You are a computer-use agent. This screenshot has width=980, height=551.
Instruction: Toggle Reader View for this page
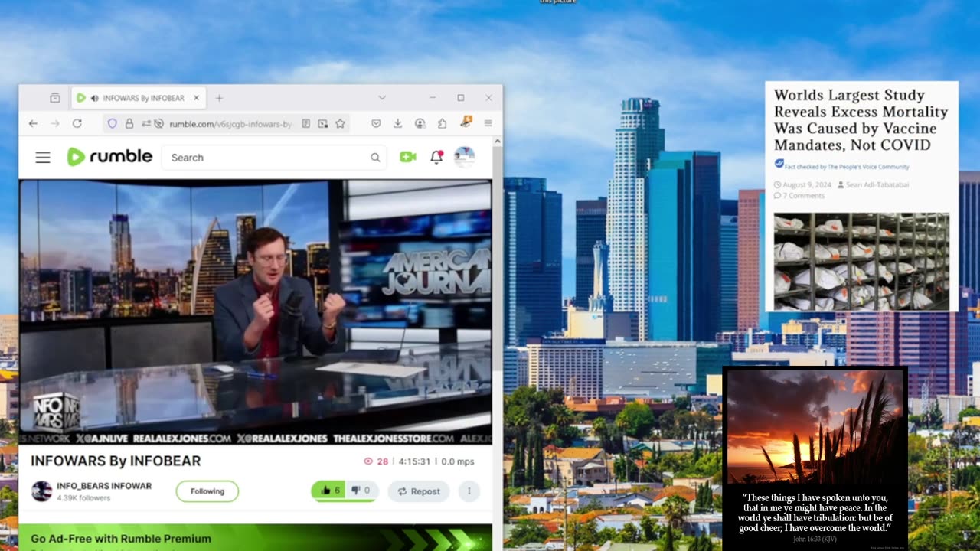click(x=306, y=123)
